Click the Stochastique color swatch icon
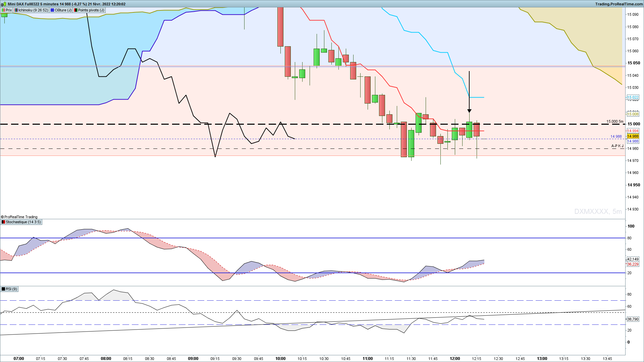 [x=3, y=222]
